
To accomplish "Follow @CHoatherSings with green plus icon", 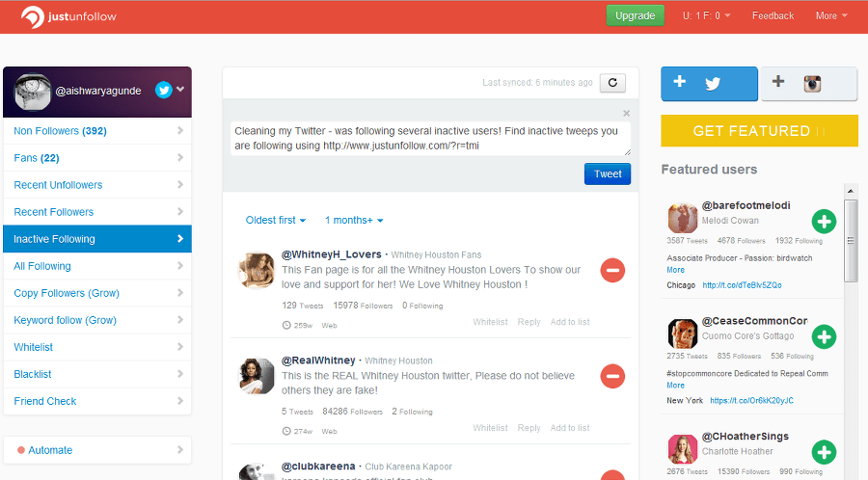I will click(824, 452).
